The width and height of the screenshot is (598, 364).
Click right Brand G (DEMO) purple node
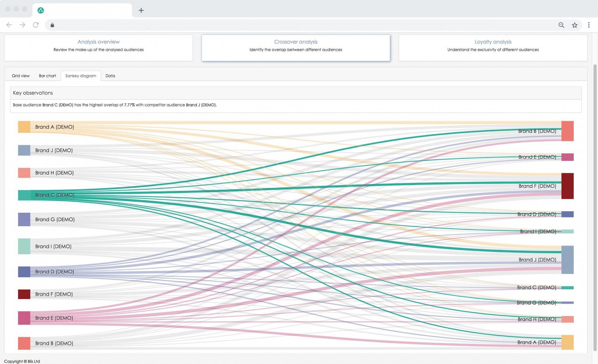[x=568, y=303]
